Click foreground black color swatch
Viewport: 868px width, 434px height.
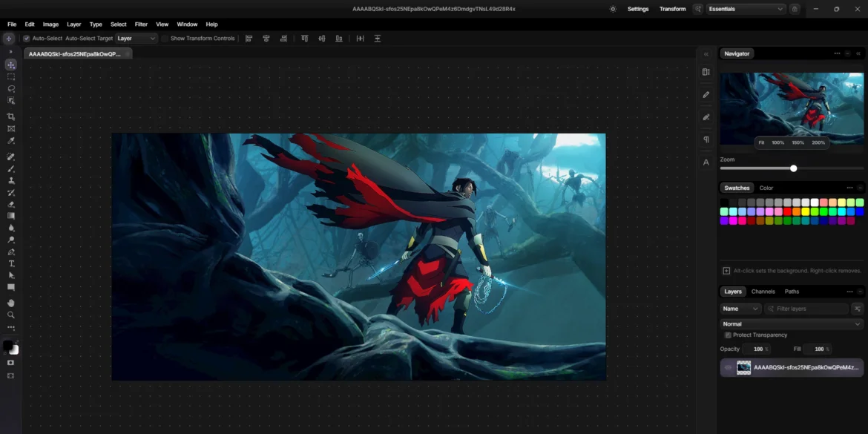7,346
